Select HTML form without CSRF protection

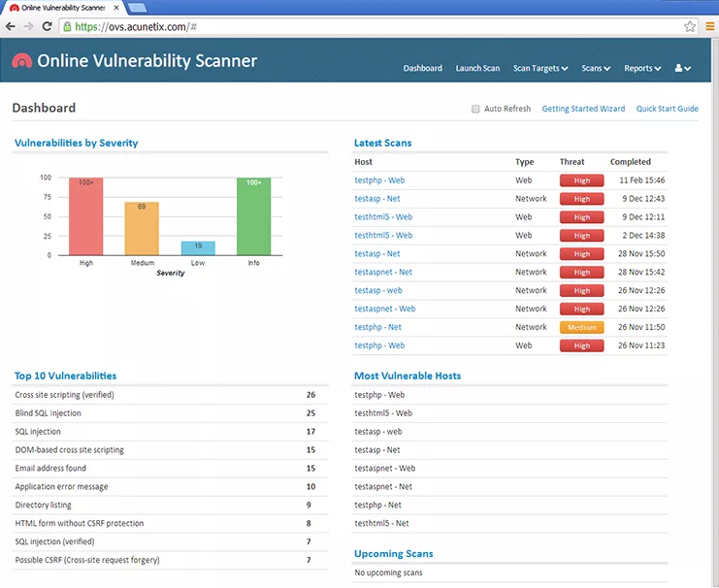tap(170, 523)
